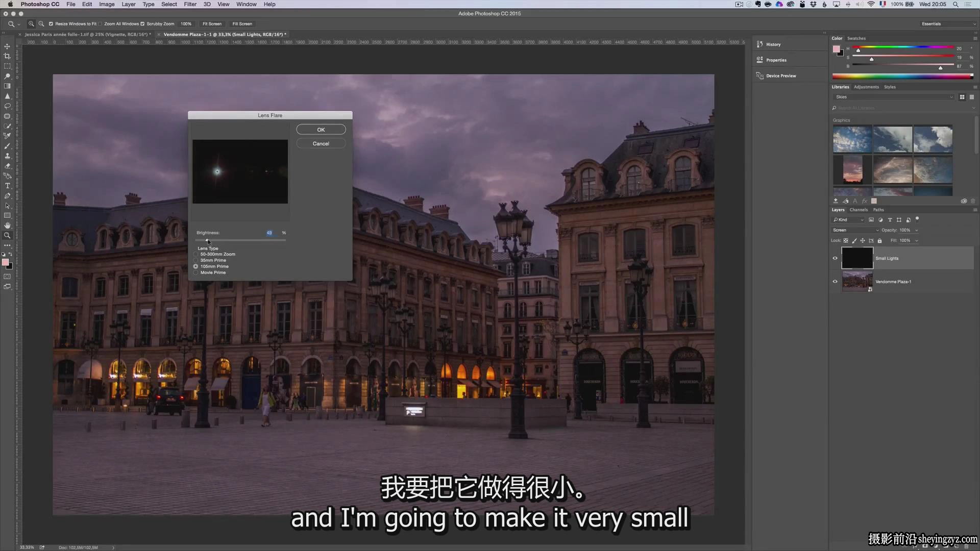Open the Essentials workspace dropdown
This screenshot has height=551, width=980.
point(948,24)
